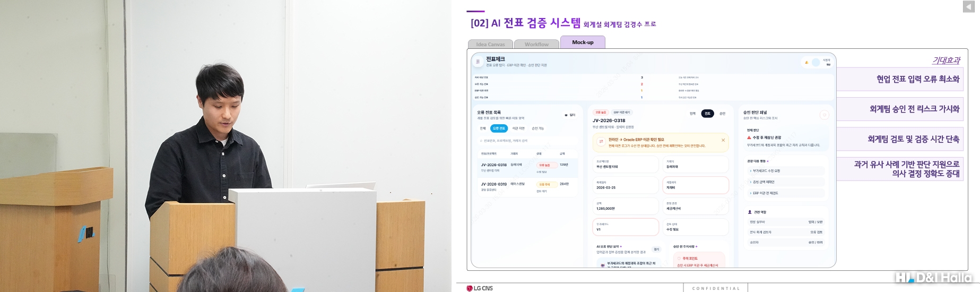This screenshot has height=292, width=980.
Task: Click the back arrow in top-right corner
Action: pyautogui.click(x=969, y=6)
